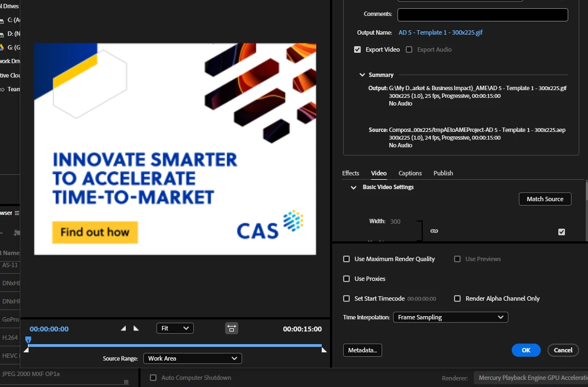
Task: Open the Source Range dropdown
Action: coord(192,358)
